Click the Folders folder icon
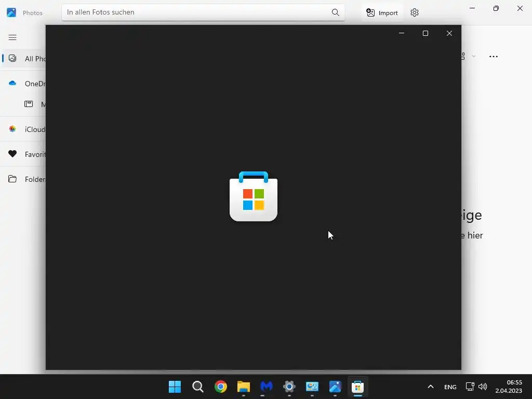This screenshot has width=532, height=399. coord(12,179)
